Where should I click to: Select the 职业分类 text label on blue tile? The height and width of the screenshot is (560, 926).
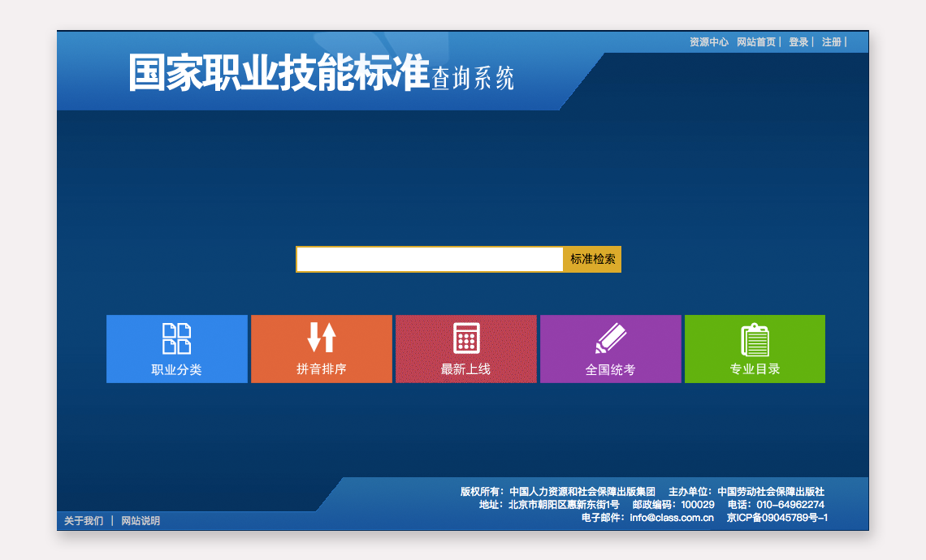(x=176, y=370)
